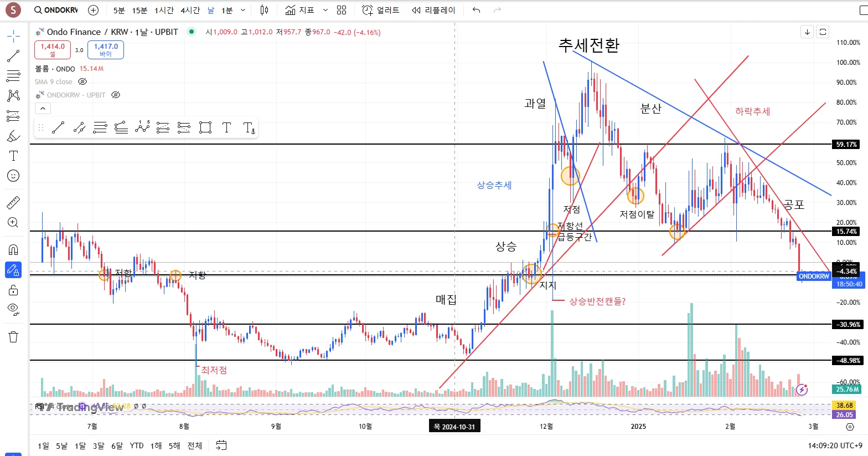The image size is (868, 456).
Task: Click the 목 2024-10-31 date marker
Action: pyautogui.click(x=456, y=427)
